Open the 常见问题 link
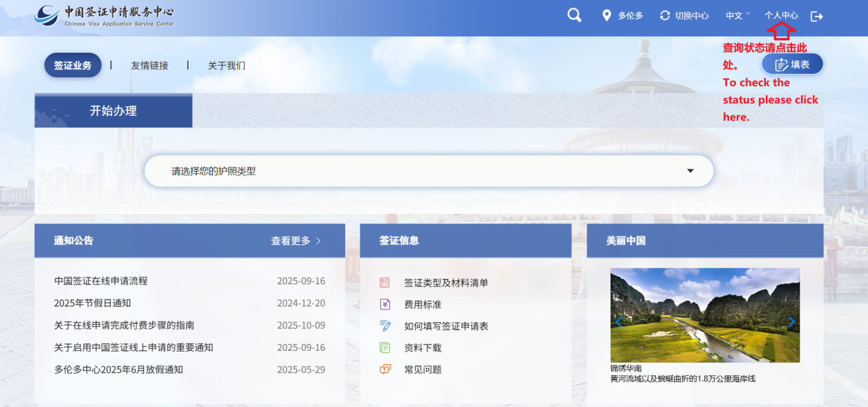 point(423,369)
